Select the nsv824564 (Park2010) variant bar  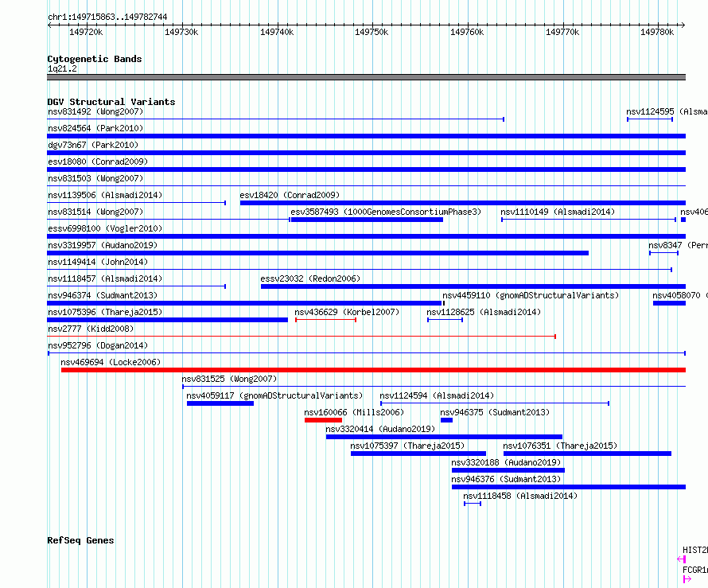tap(366, 136)
